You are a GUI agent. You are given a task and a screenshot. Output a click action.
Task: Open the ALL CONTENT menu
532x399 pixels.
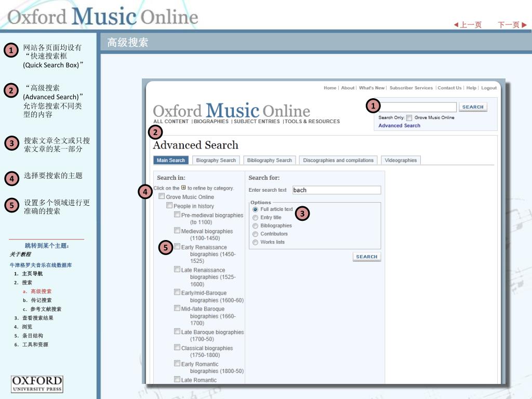[x=171, y=122]
